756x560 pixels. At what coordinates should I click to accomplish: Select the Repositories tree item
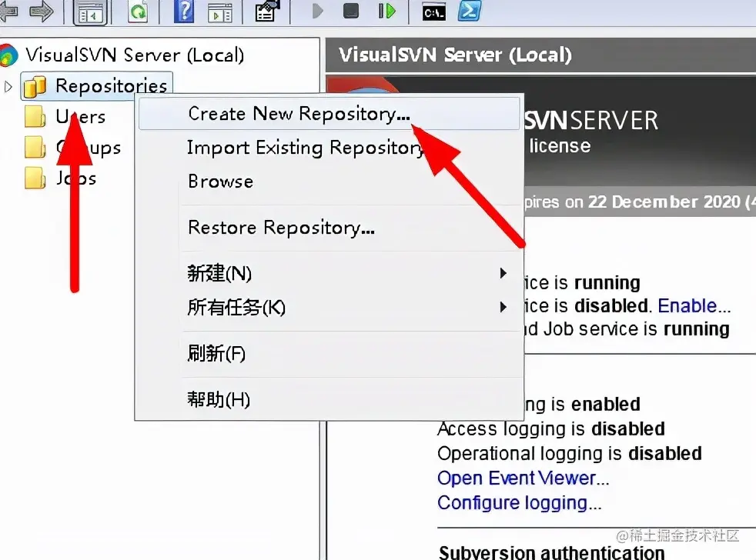click(112, 86)
